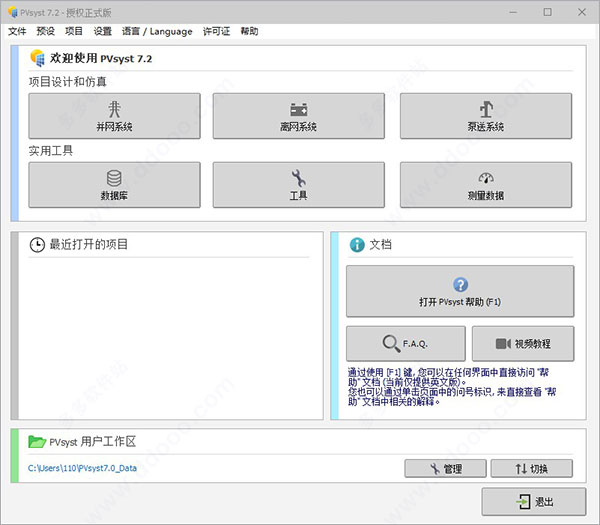Click the video camera icon for 视频教程
This screenshot has width=600, height=525.
coord(503,344)
